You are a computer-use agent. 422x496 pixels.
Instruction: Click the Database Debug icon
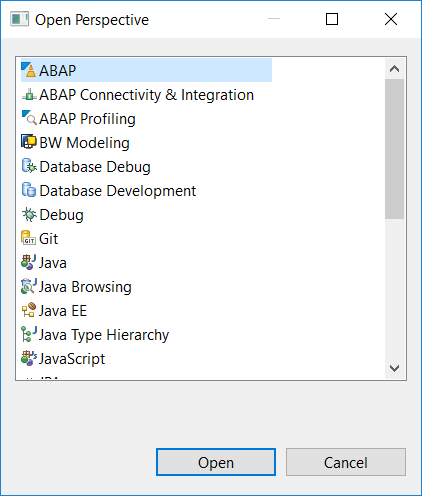29,166
